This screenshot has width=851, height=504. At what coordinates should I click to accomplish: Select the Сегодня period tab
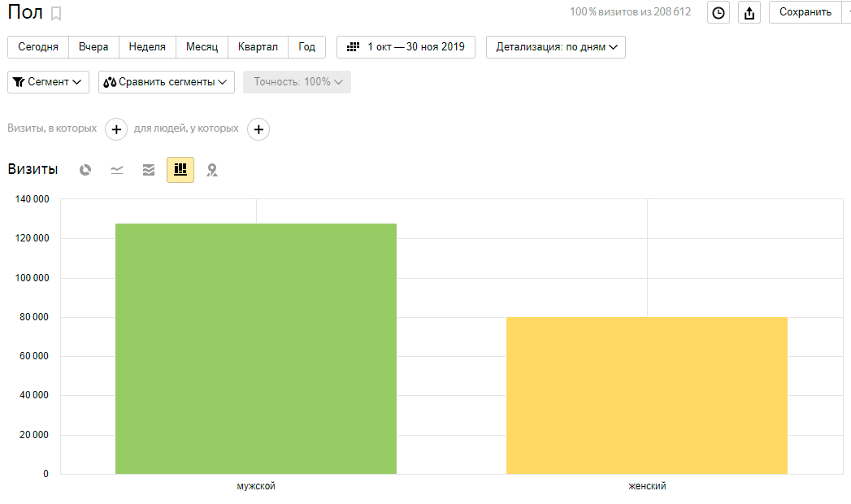point(38,47)
